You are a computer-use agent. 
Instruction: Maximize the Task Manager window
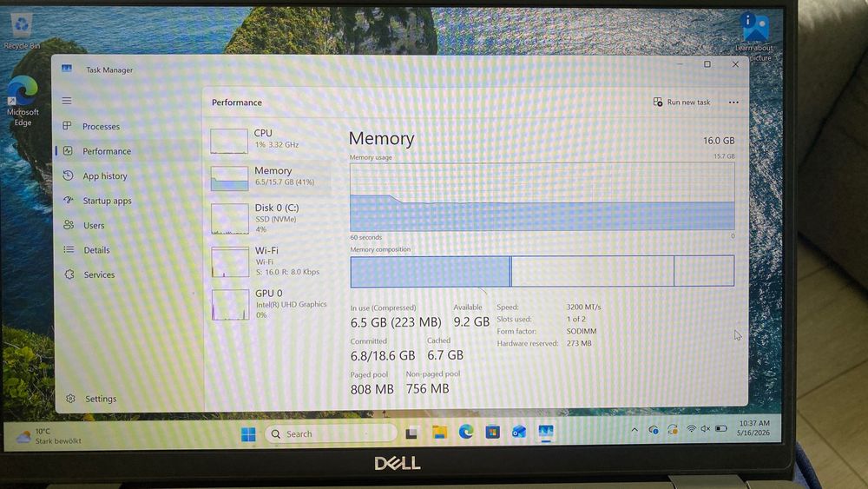coord(707,64)
